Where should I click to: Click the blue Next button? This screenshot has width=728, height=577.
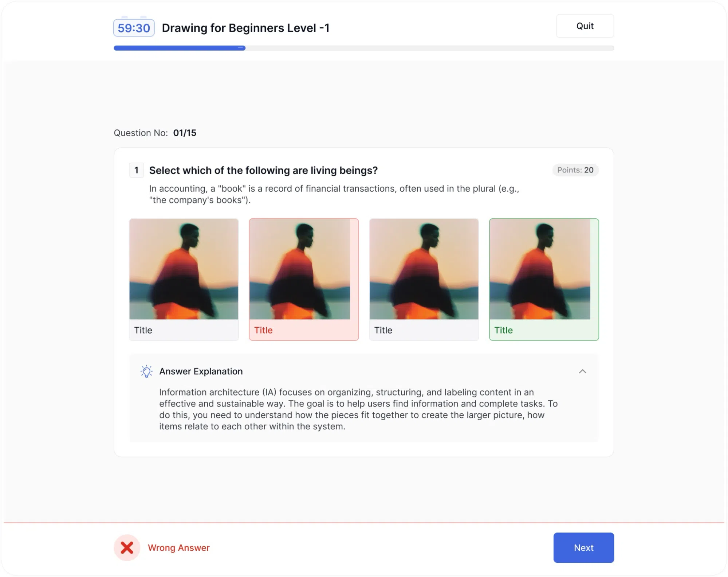coord(583,547)
